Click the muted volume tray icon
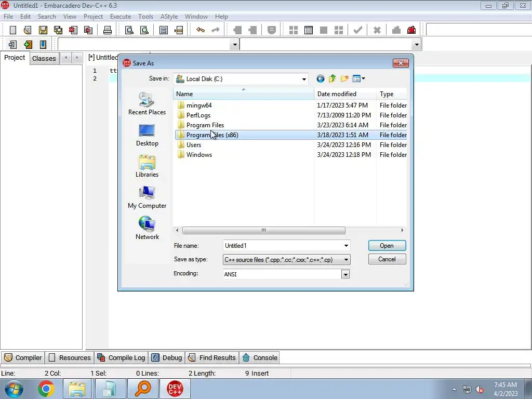 pos(480,390)
